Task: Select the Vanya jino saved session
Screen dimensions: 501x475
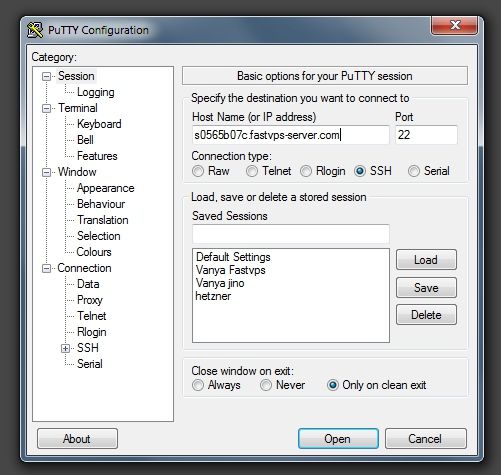Action: coord(220,283)
